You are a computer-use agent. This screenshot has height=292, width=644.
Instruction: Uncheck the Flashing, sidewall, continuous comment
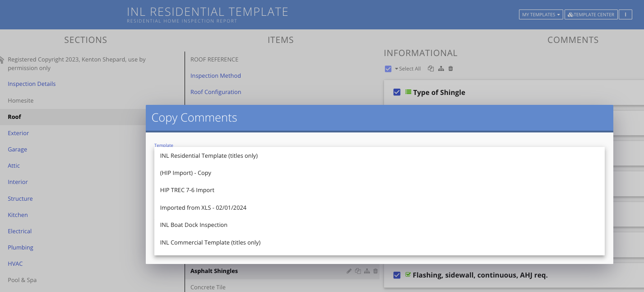397,275
